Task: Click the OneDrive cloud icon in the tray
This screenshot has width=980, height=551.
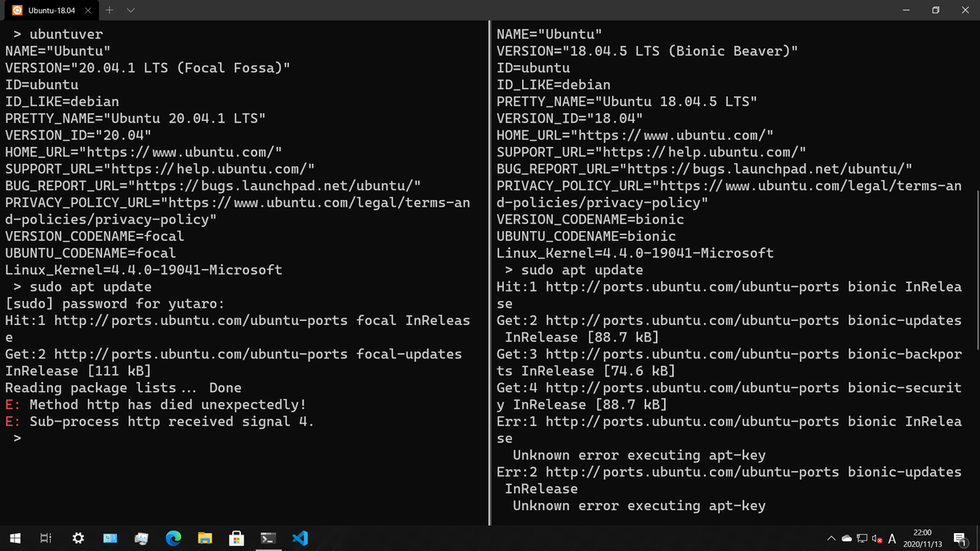Action: pyautogui.click(x=848, y=538)
